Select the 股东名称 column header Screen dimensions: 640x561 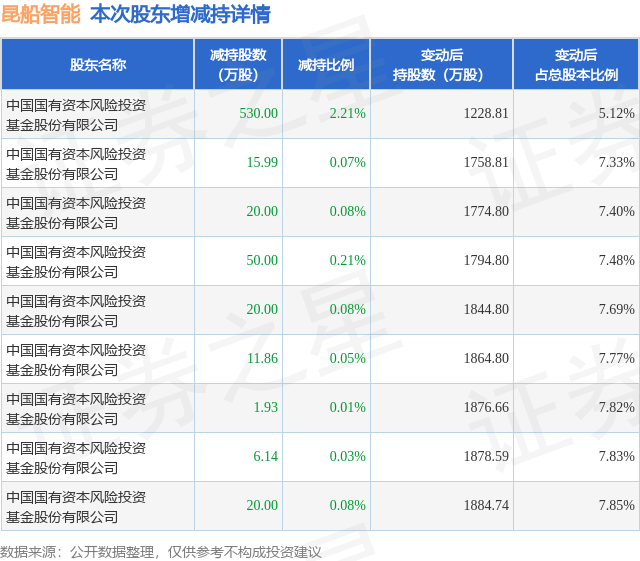98,65
